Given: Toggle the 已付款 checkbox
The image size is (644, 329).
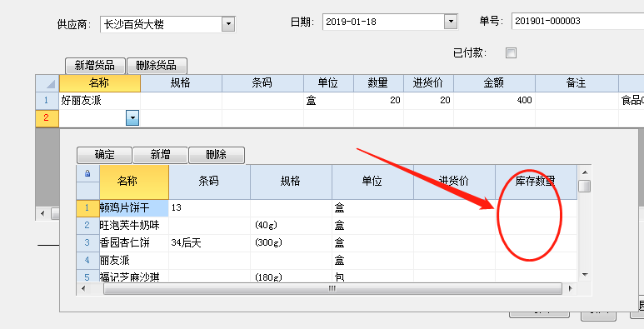Looking at the screenshot, I should coord(511,53).
